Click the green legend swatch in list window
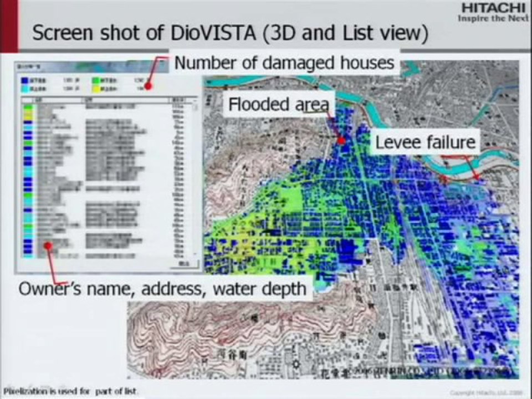The image size is (532, 399). pyautogui.click(x=96, y=81)
